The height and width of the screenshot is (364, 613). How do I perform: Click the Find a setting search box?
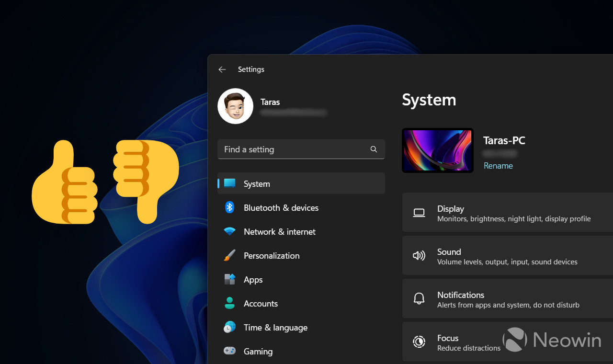coord(301,149)
